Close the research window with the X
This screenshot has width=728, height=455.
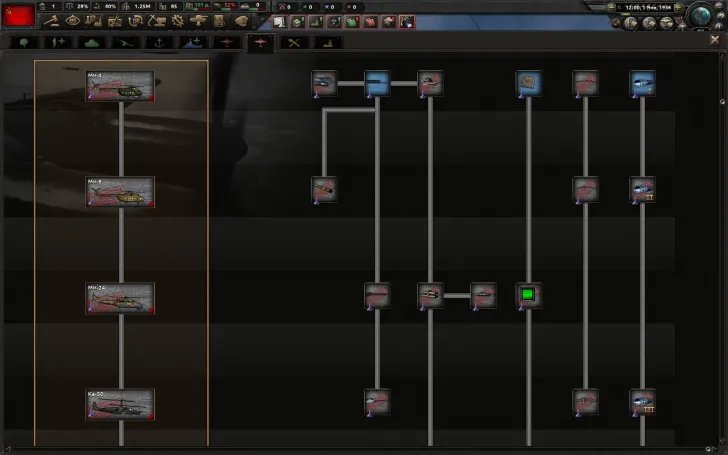(x=715, y=40)
